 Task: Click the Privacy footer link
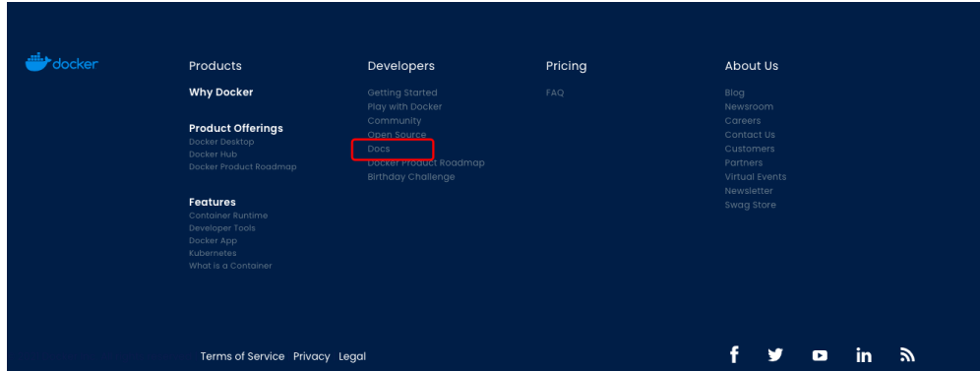[311, 356]
